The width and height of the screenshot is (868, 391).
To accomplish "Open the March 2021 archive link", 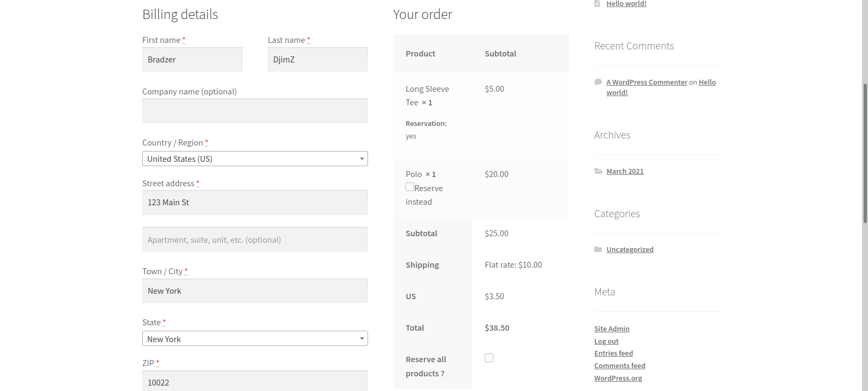I will tap(625, 171).
